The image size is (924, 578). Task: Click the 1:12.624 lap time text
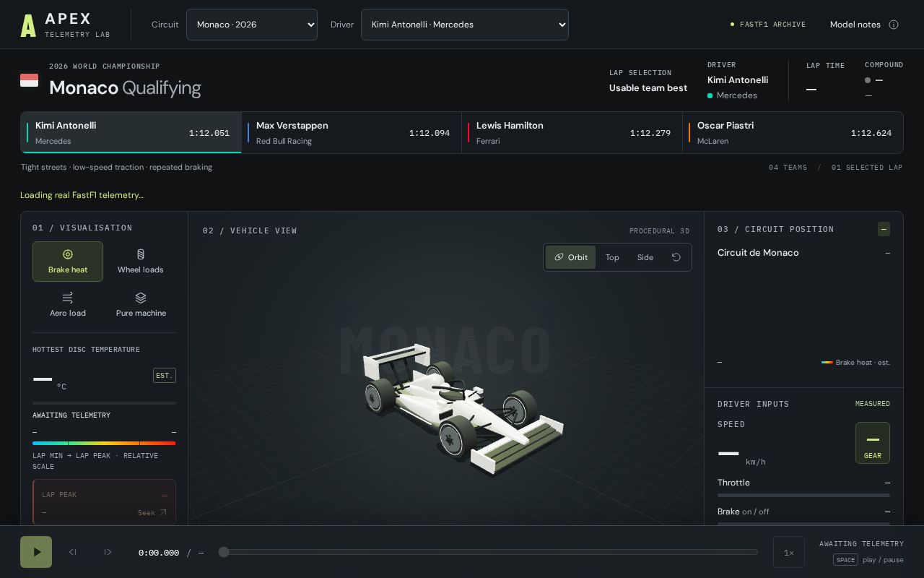point(871,133)
